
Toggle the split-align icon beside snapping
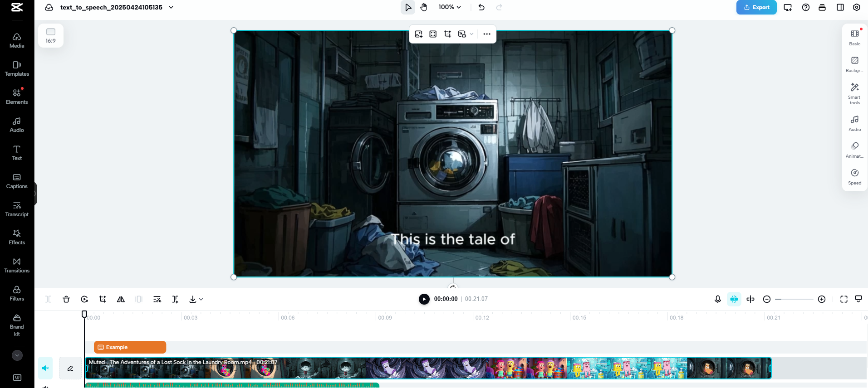pos(750,299)
